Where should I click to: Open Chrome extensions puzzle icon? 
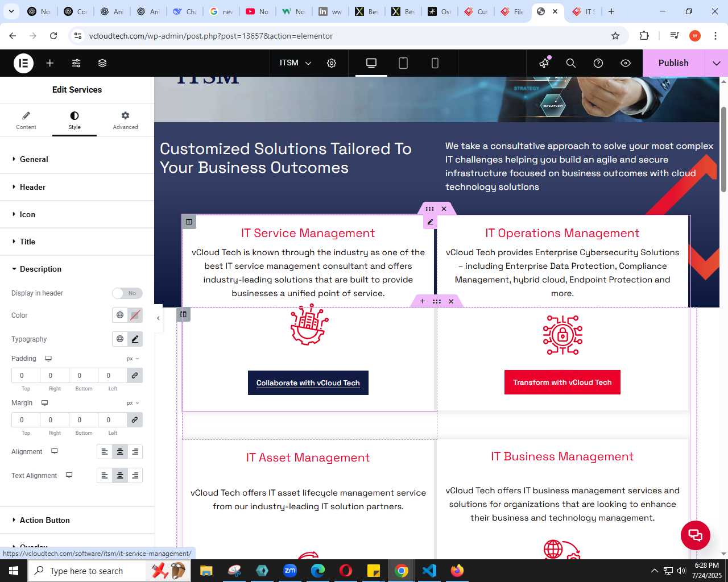pos(644,36)
